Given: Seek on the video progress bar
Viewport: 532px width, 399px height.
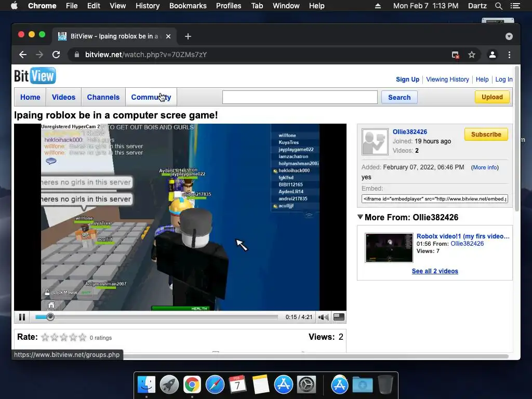Looking at the screenshot, I should click(157, 317).
